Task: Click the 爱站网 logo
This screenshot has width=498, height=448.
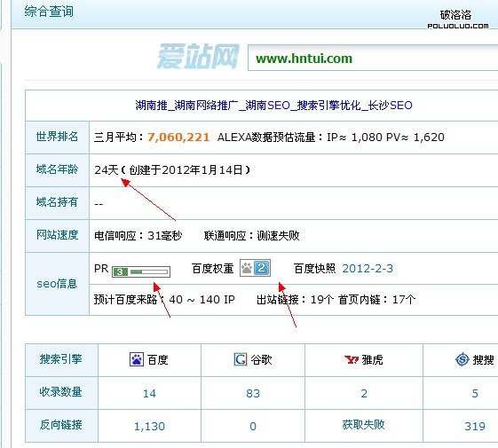Action: 198,56
